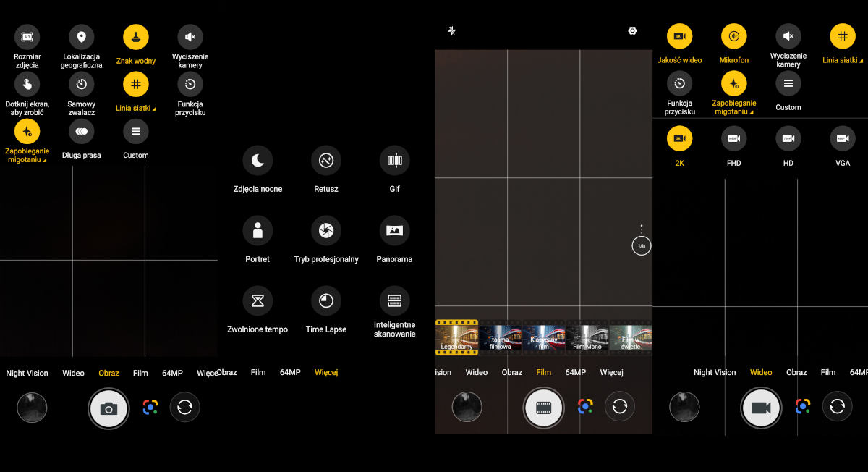The image size is (868, 472).
Task: Switch to the Night Vision tab in photo screen
Action: point(27,374)
